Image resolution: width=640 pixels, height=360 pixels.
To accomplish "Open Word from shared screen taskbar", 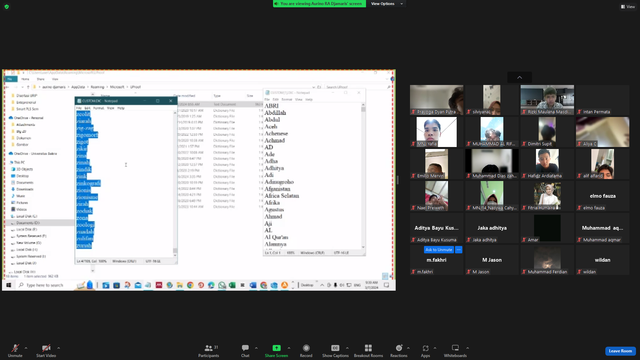I will pos(253,285).
